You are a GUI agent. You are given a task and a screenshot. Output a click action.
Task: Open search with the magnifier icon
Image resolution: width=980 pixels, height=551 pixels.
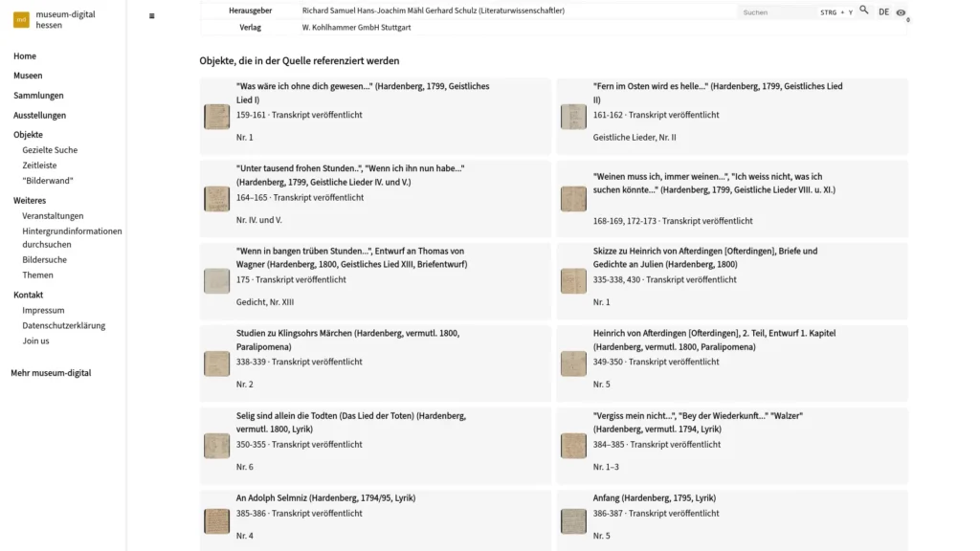pos(863,12)
